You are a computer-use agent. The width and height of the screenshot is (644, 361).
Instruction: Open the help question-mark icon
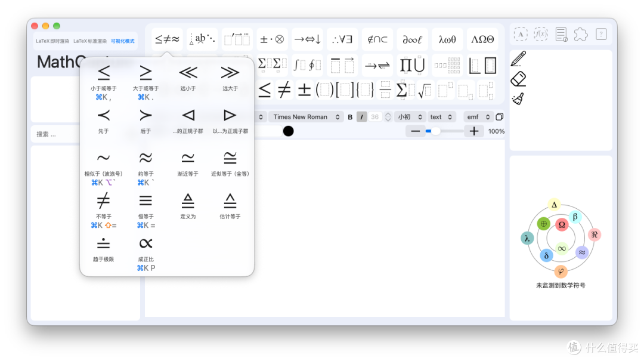click(x=601, y=34)
